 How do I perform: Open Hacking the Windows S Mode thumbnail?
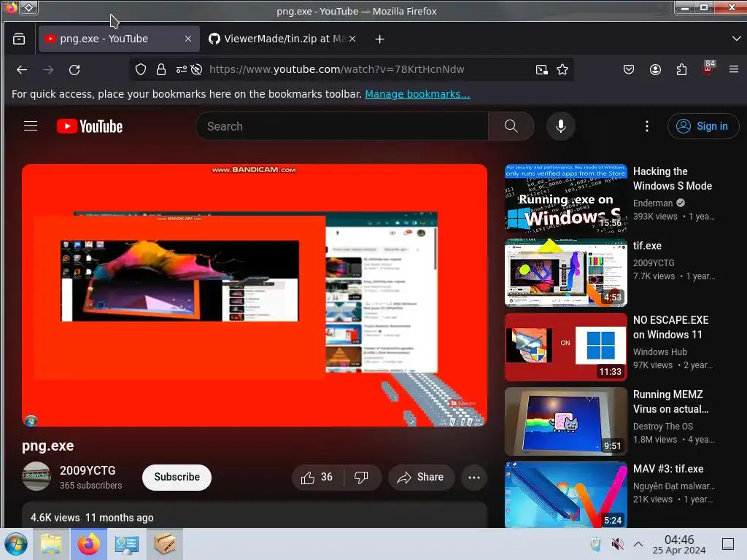[x=566, y=198]
